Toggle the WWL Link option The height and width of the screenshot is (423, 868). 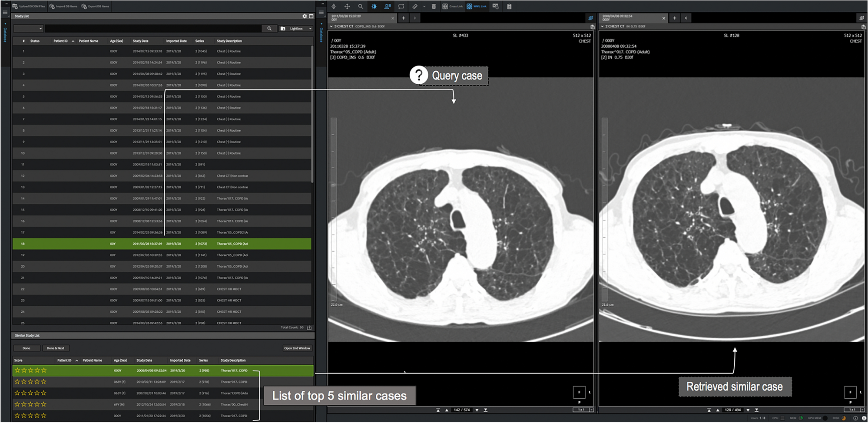(477, 7)
